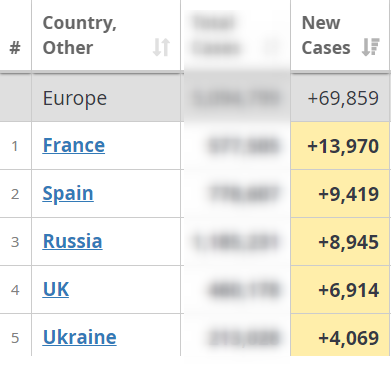Click France's +13,970 new cases cell
The width and height of the screenshot is (391, 369).
click(x=340, y=146)
